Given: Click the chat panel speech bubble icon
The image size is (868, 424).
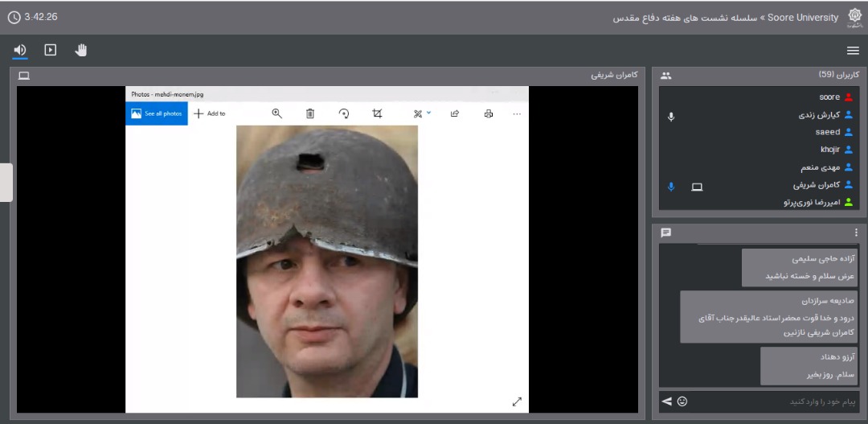Looking at the screenshot, I should (x=666, y=233).
